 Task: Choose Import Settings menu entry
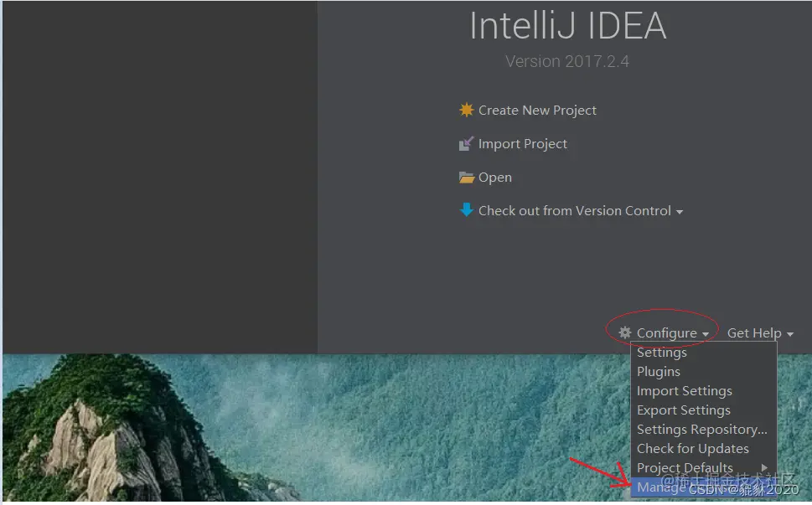click(685, 391)
